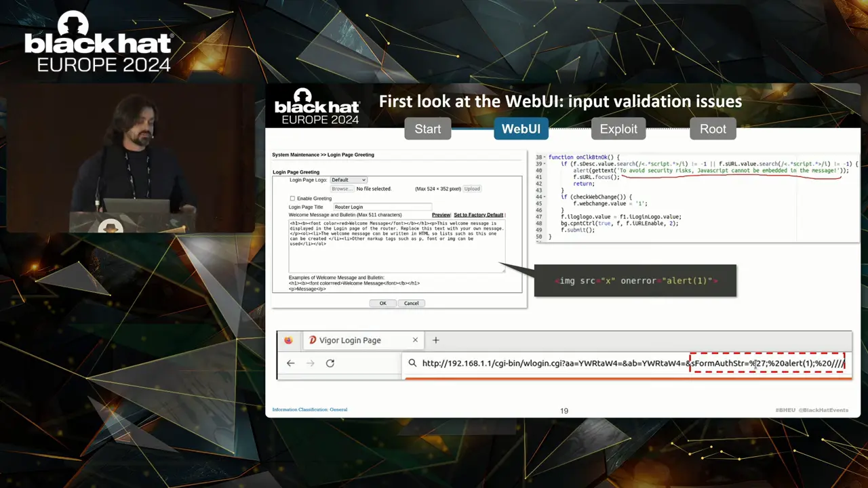Click the Firefox icon in the browser bar
The height and width of the screenshot is (488, 868).
click(288, 340)
